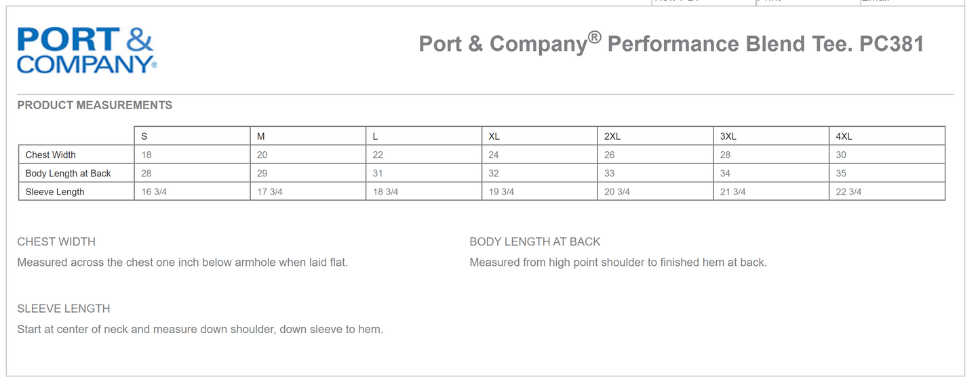Select the M size column header
The height and width of the screenshot is (390, 980).
(261, 136)
